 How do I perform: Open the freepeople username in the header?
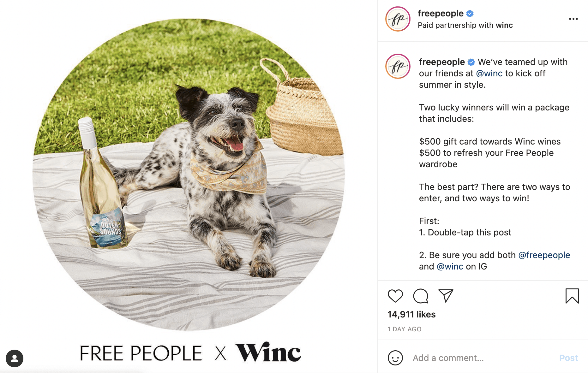point(441,14)
